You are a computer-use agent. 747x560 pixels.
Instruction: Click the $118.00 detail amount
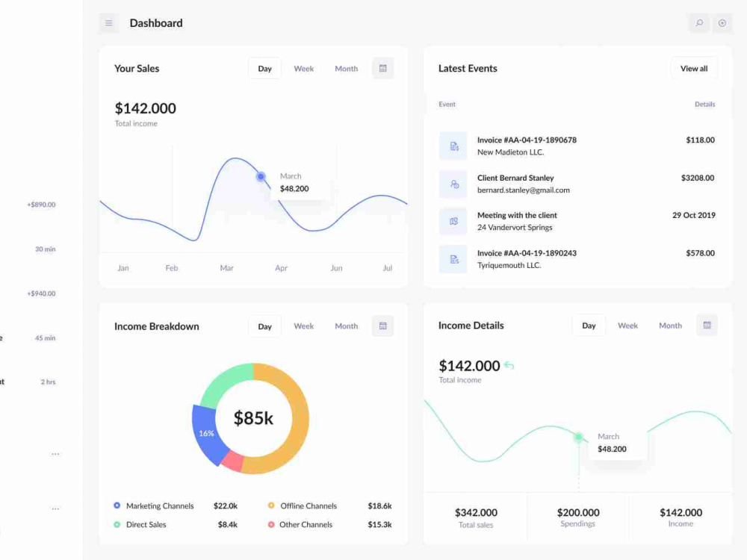(701, 140)
